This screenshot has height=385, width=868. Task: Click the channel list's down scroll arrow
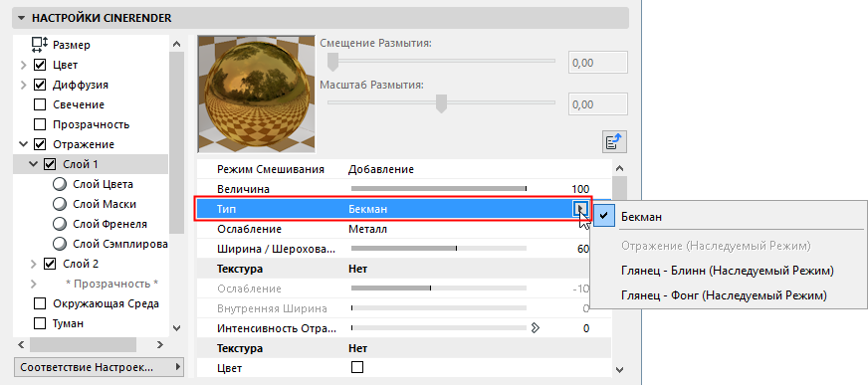pyautogui.click(x=176, y=328)
